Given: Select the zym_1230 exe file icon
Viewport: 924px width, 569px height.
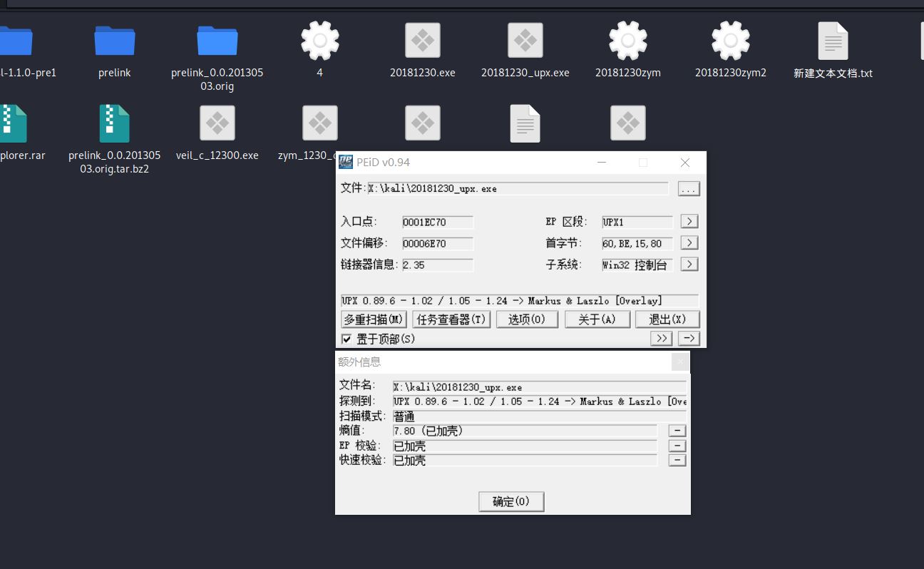Looking at the screenshot, I should [x=319, y=123].
